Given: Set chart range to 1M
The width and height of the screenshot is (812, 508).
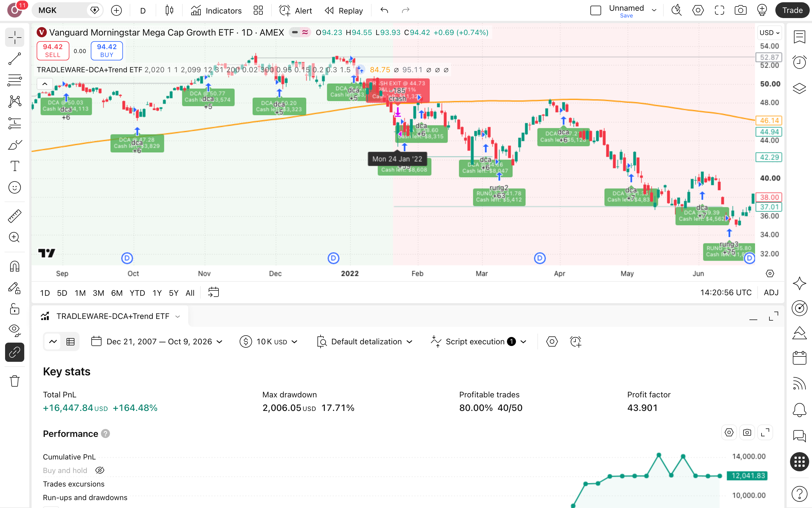Looking at the screenshot, I should (x=80, y=293).
